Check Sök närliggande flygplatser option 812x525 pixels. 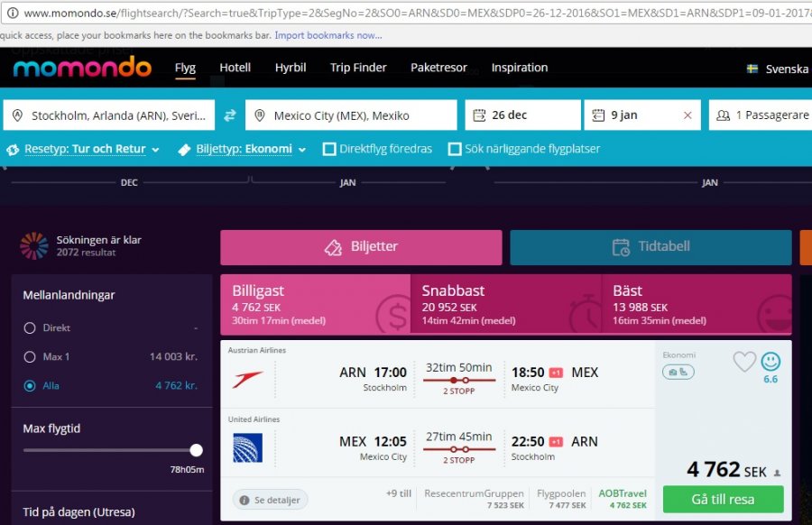455,149
